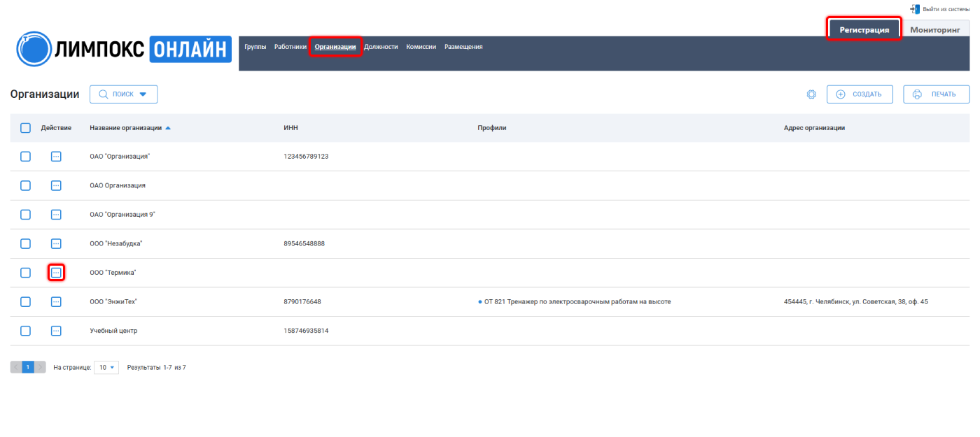Select all organizations checkbox in header
The height and width of the screenshot is (437, 980).
pos(25,128)
